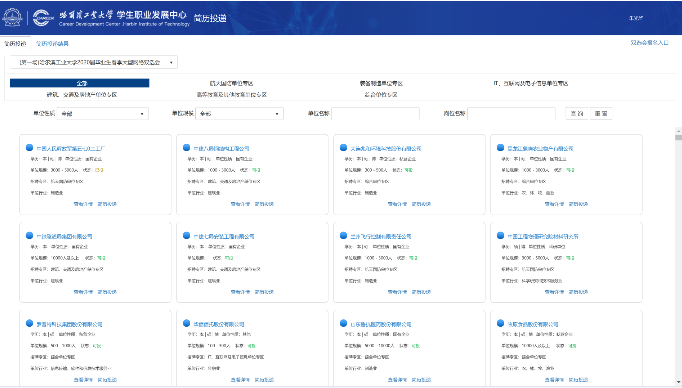Open the 兰州飞行控制有限责任公司 company link

point(381,236)
